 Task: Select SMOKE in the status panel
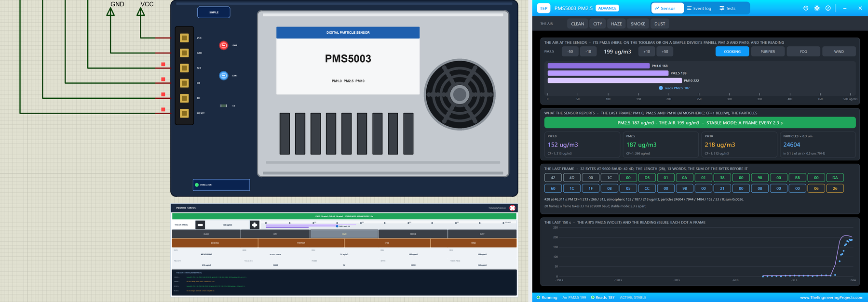[413, 234]
